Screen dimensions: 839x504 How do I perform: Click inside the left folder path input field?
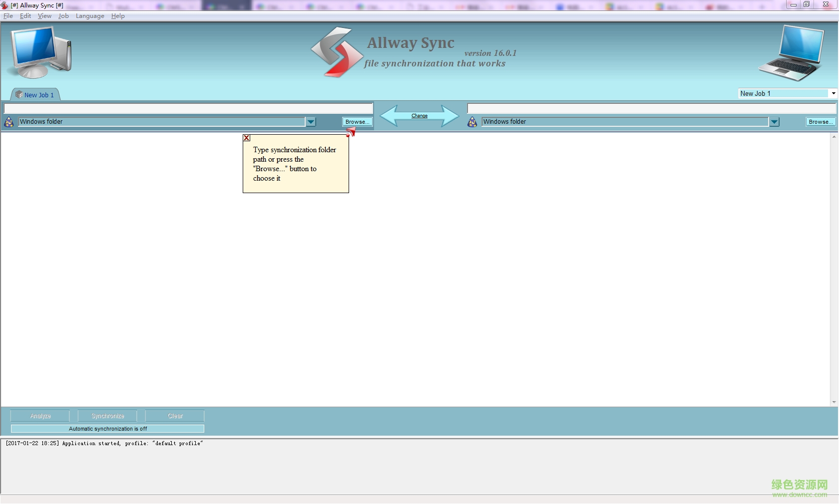click(x=187, y=108)
